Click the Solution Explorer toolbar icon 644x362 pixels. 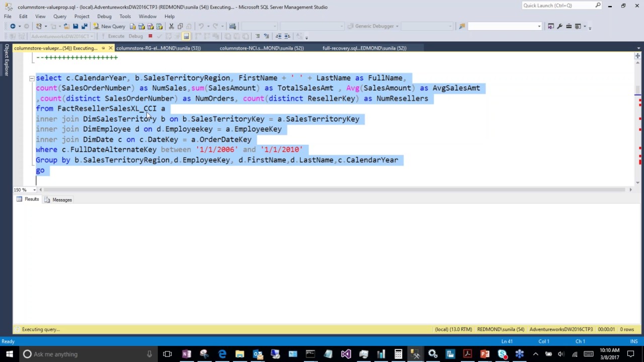point(551,26)
